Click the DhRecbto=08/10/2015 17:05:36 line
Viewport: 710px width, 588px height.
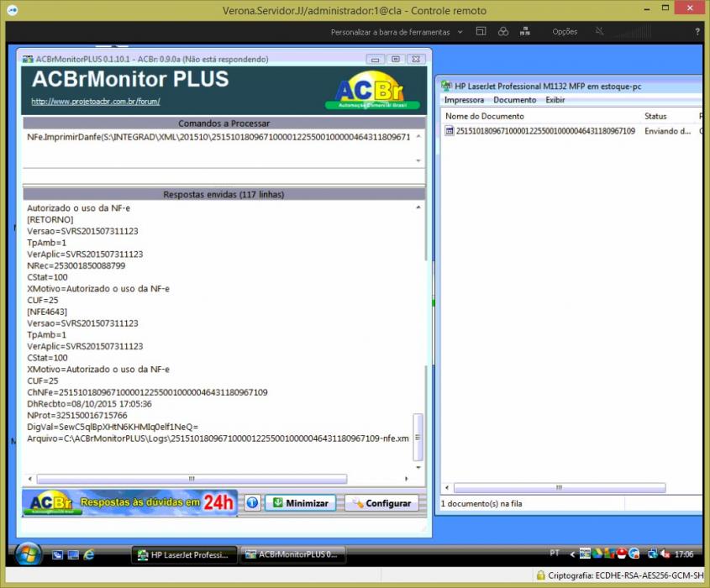(x=89, y=403)
